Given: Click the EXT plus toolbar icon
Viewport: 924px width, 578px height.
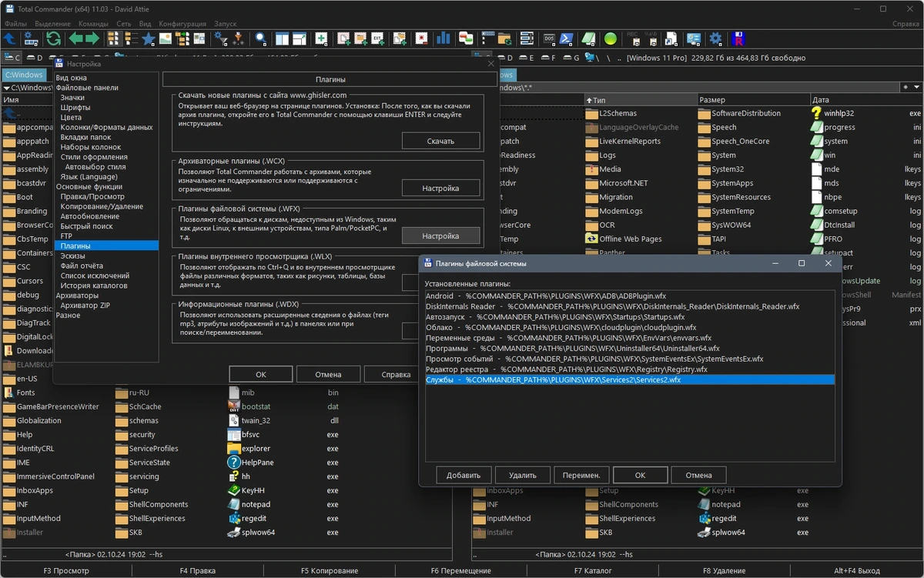Looking at the screenshot, I should pyautogui.click(x=377, y=38).
